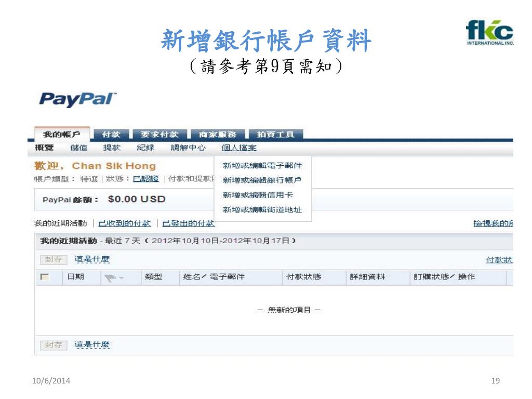Open the 已收到的付款 link

[x=125, y=223]
